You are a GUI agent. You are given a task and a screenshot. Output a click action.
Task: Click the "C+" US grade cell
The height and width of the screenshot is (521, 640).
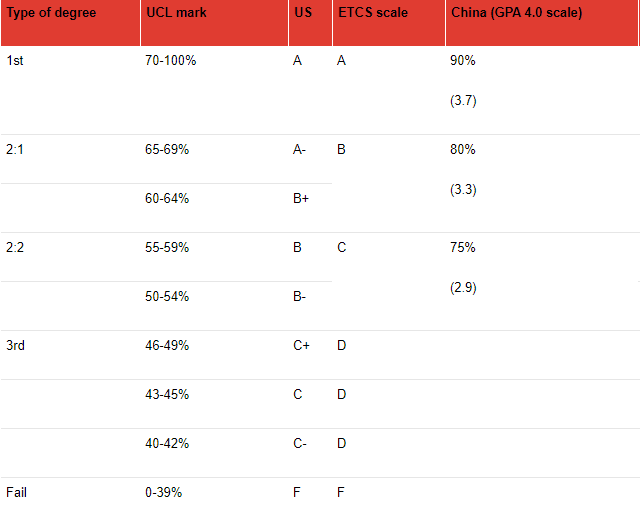[301, 345]
